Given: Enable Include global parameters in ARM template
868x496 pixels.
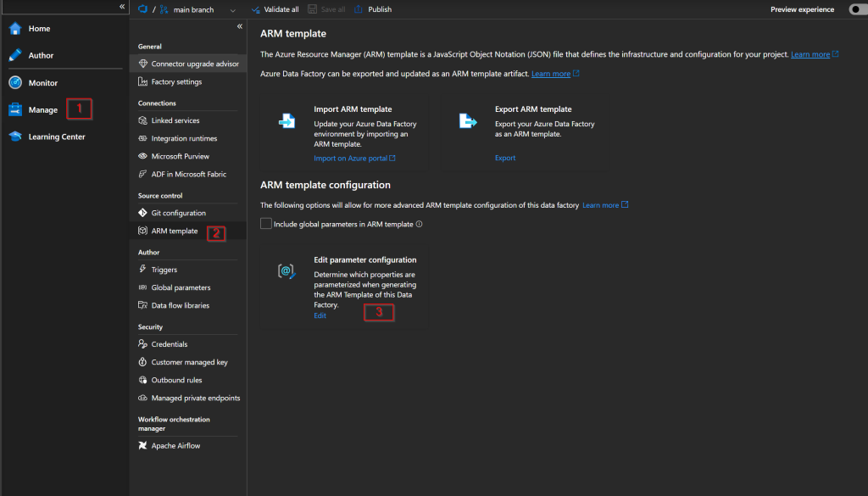Looking at the screenshot, I should [266, 224].
